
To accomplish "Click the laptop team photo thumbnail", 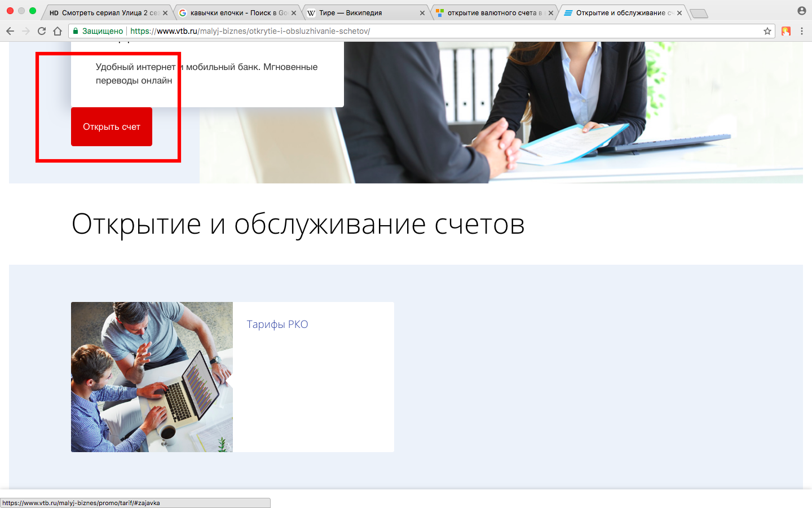I will [x=152, y=377].
